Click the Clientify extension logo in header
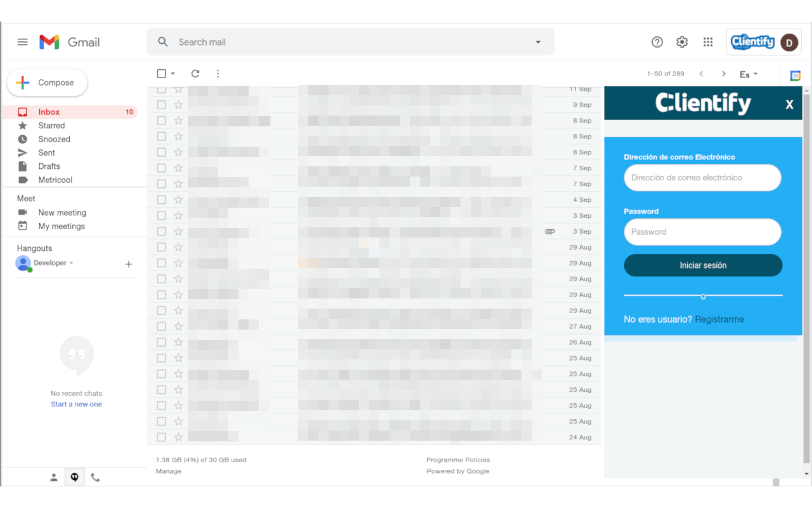 pos(752,42)
